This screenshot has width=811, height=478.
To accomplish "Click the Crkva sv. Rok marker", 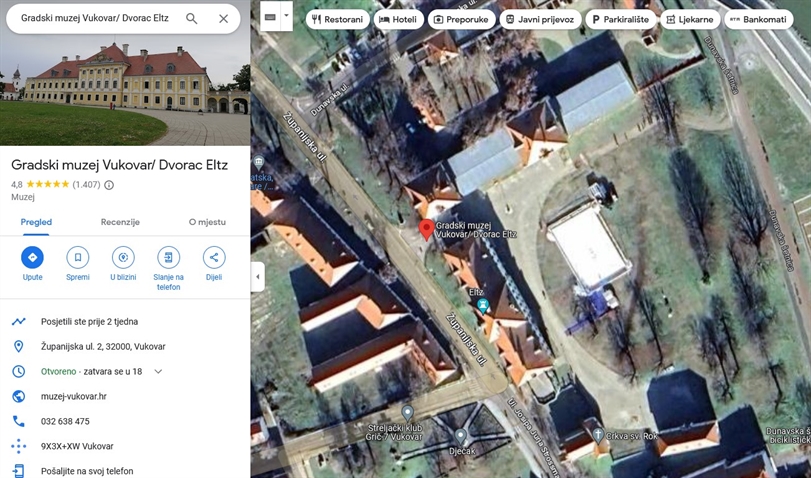I will coord(598,435).
